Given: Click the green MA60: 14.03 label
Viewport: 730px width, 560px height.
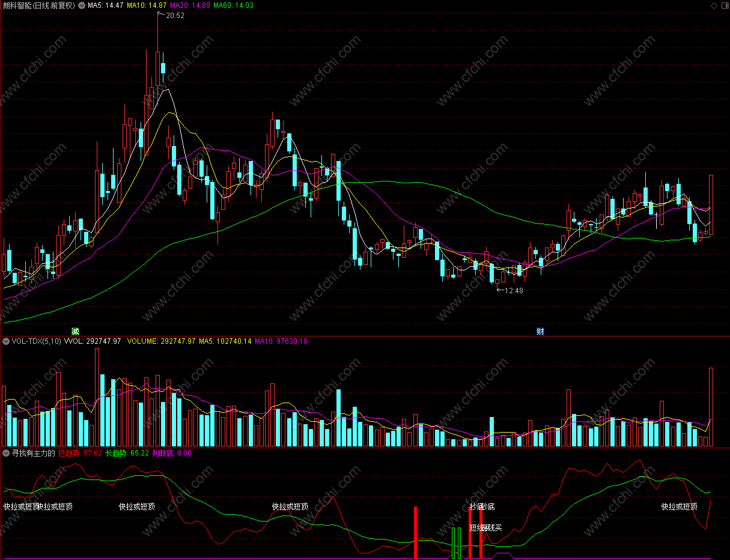Looking at the screenshot, I should pos(234,5).
